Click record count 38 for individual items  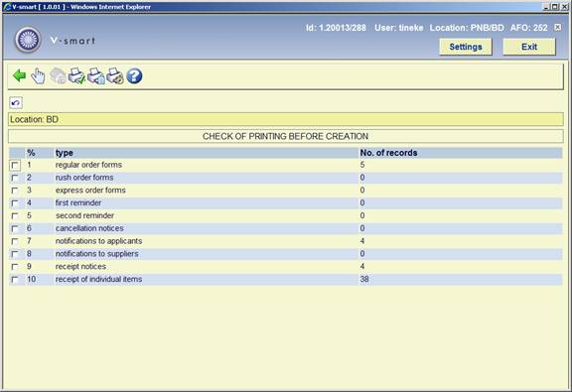pyautogui.click(x=364, y=279)
